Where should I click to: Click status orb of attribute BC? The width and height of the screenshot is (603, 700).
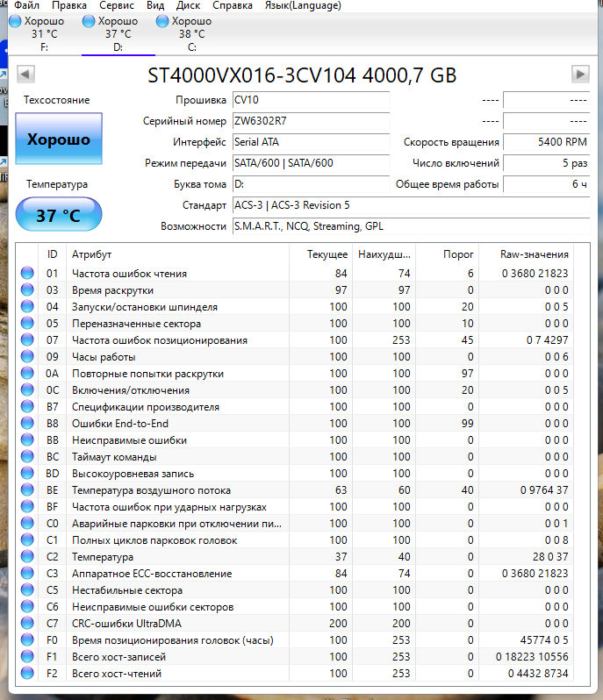click(27, 456)
